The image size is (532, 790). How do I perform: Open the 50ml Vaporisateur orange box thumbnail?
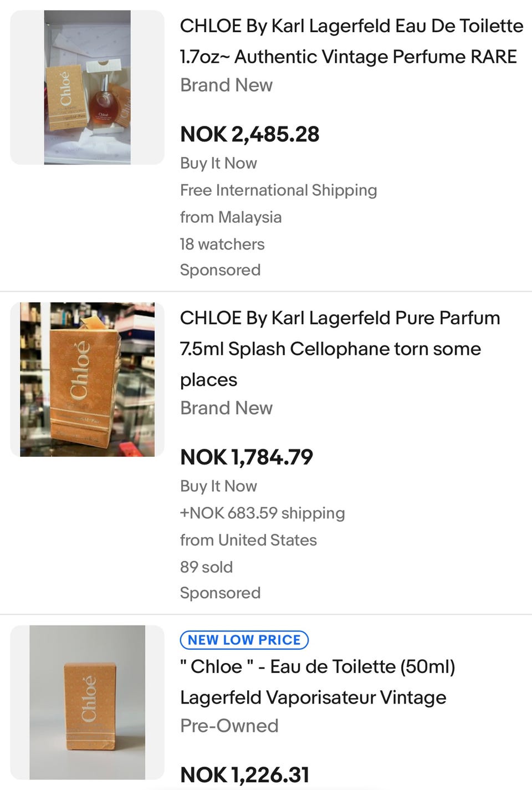pos(88,702)
